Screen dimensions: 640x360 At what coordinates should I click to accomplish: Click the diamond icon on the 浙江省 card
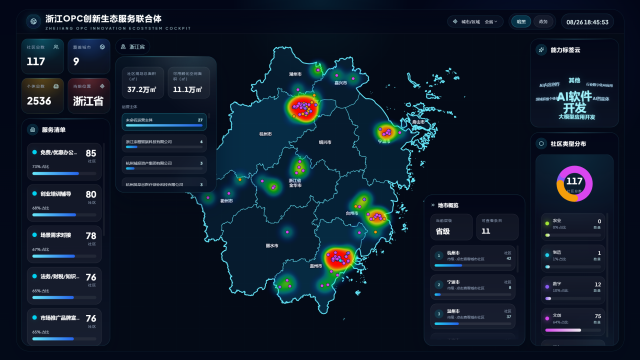102,86
